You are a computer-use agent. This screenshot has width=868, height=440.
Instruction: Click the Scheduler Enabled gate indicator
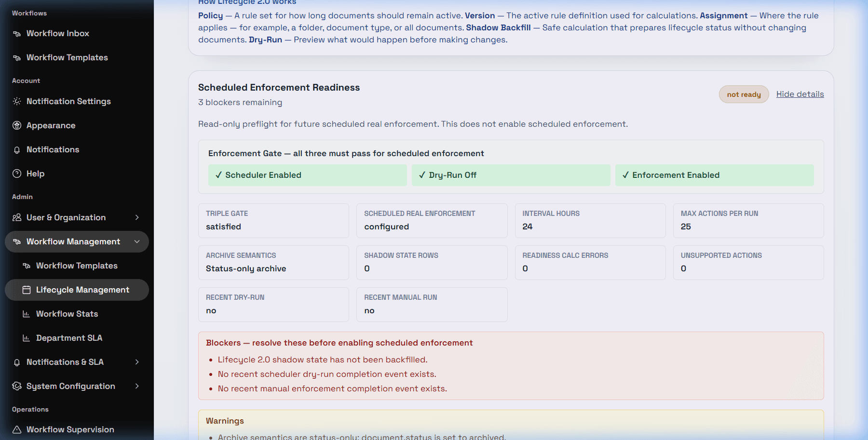(x=308, y=175)
